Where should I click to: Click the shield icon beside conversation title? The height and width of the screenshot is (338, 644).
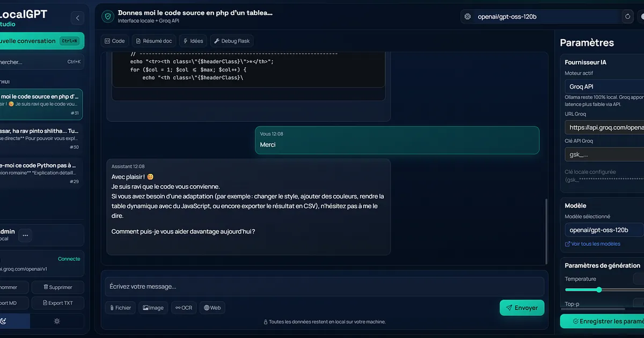pyautogui.click(x=108, y=17)
